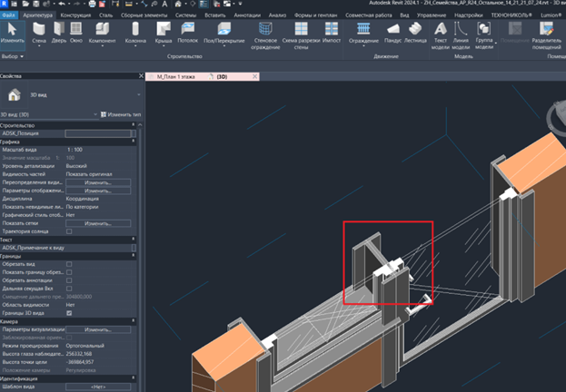
Task: Open the Аннотации ribbon tab
Action: pos(247,15)
